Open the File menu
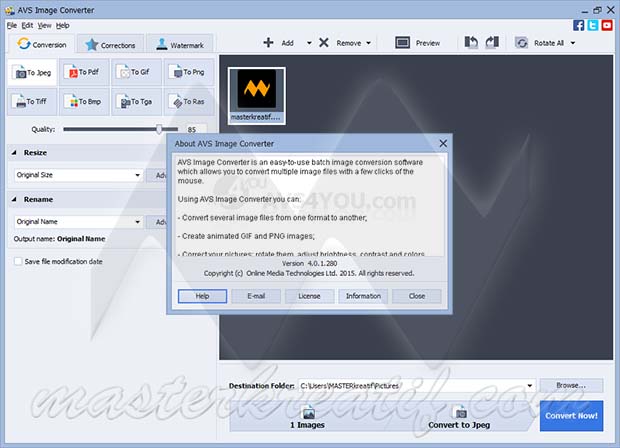 12,26
